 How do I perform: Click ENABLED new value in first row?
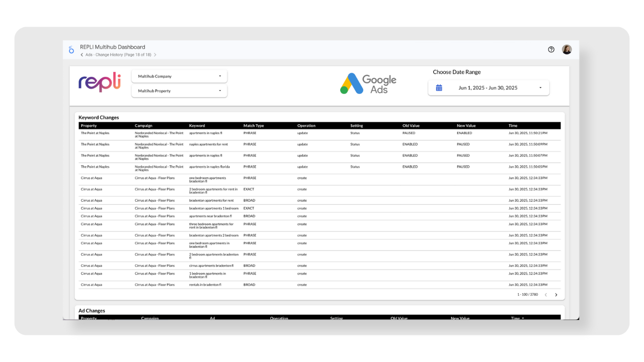point(464,133)
